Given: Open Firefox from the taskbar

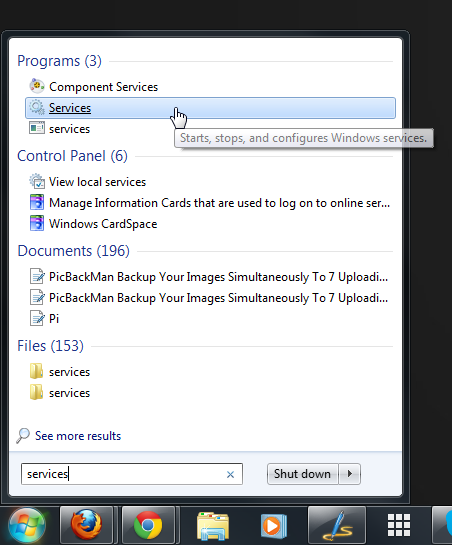Looking at the screenshot, I should tap(87, 525).
